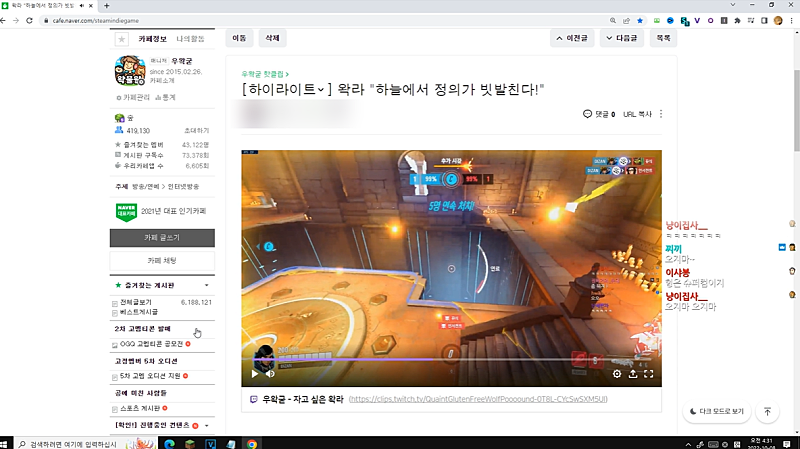Click the blue bookmark star
This screenshot has width=800, height=449.
tap(640, 20)
